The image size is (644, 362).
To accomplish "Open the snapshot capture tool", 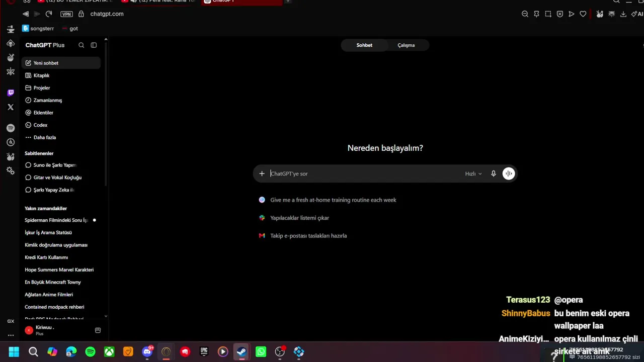I will pos(548,14).
